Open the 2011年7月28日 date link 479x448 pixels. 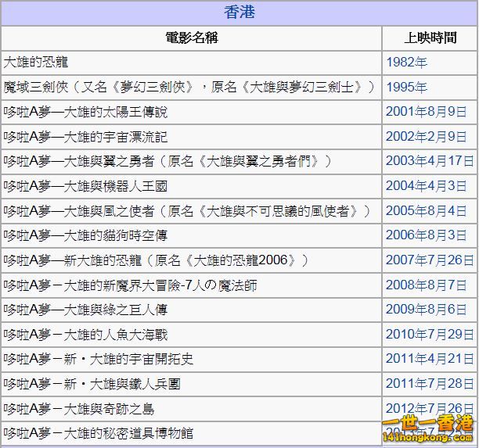click(430, 384)
